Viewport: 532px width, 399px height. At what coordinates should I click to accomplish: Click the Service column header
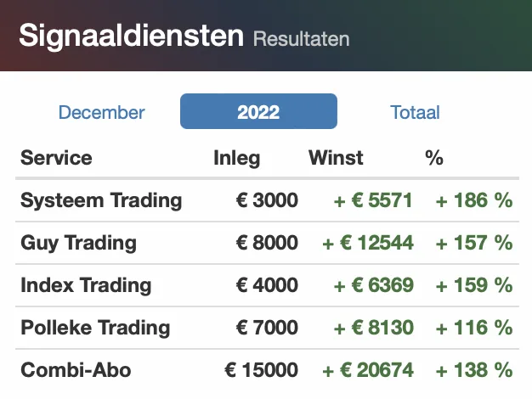pyautogui.click(x=56, y=158)
